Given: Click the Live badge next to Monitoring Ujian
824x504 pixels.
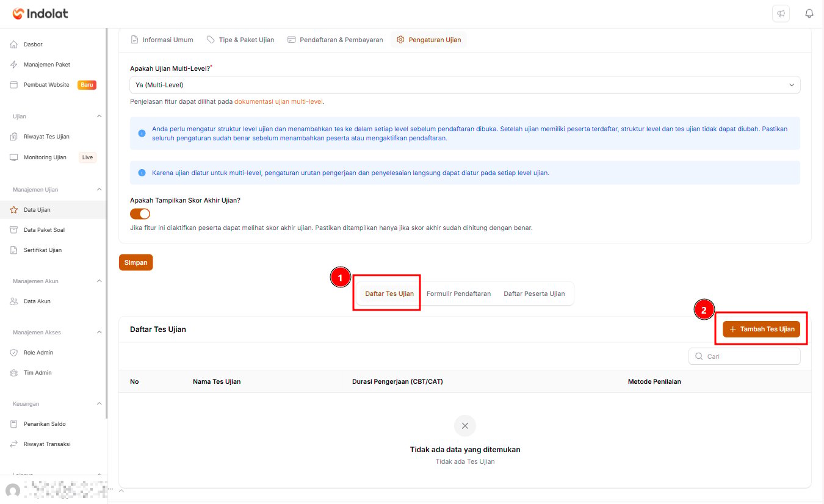Looking at the screenshot, I should (87, 157).
